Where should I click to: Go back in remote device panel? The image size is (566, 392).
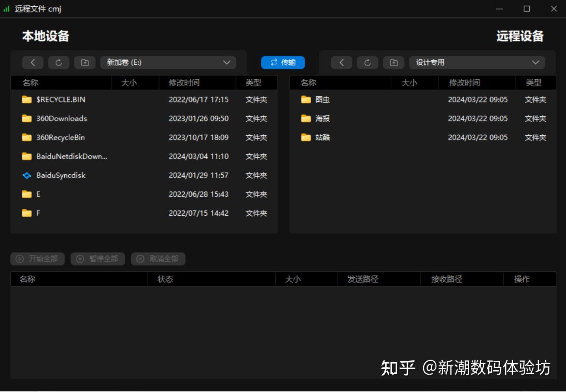[342, 62]
